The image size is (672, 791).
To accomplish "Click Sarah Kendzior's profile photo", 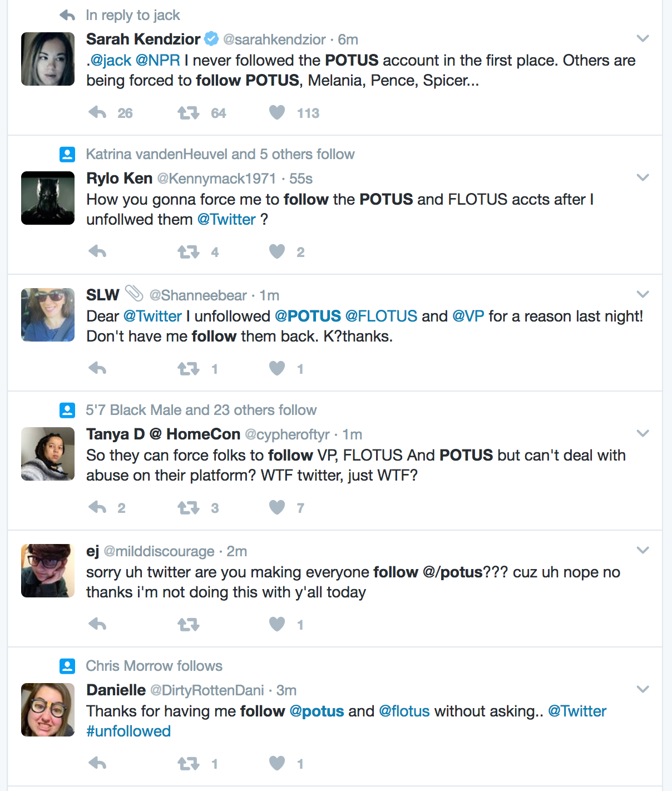I will (48, 59).
